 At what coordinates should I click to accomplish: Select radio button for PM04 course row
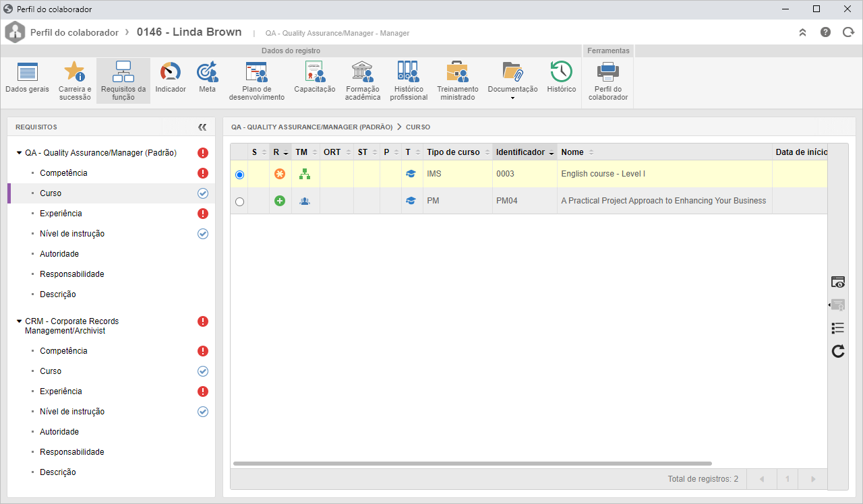point(239,201)
